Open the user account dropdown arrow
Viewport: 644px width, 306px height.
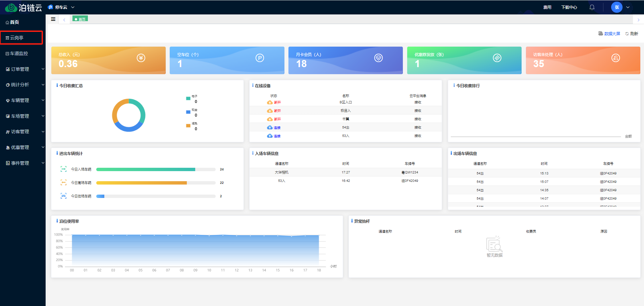[x=628, y=7]
